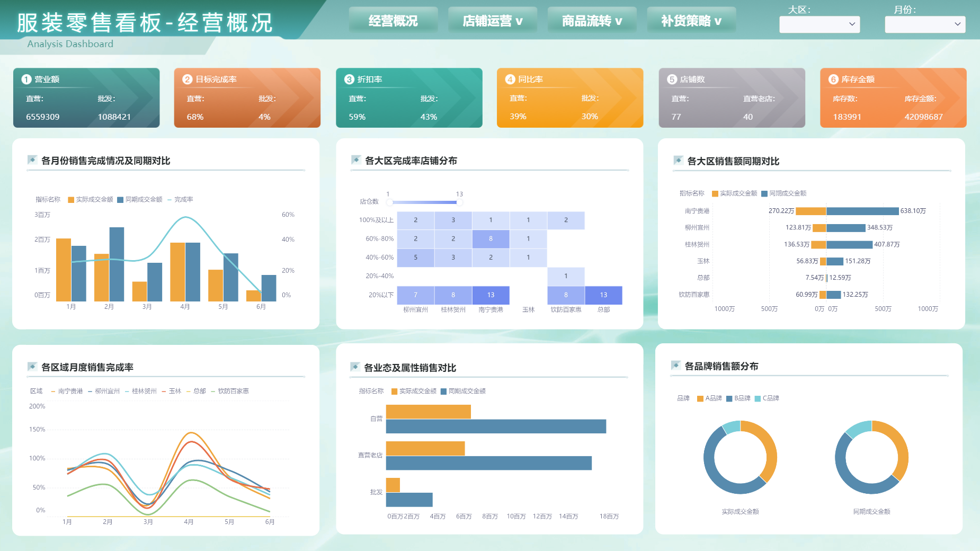Toggle 柳州宜州 series in regional completion legend

point(104,391)
